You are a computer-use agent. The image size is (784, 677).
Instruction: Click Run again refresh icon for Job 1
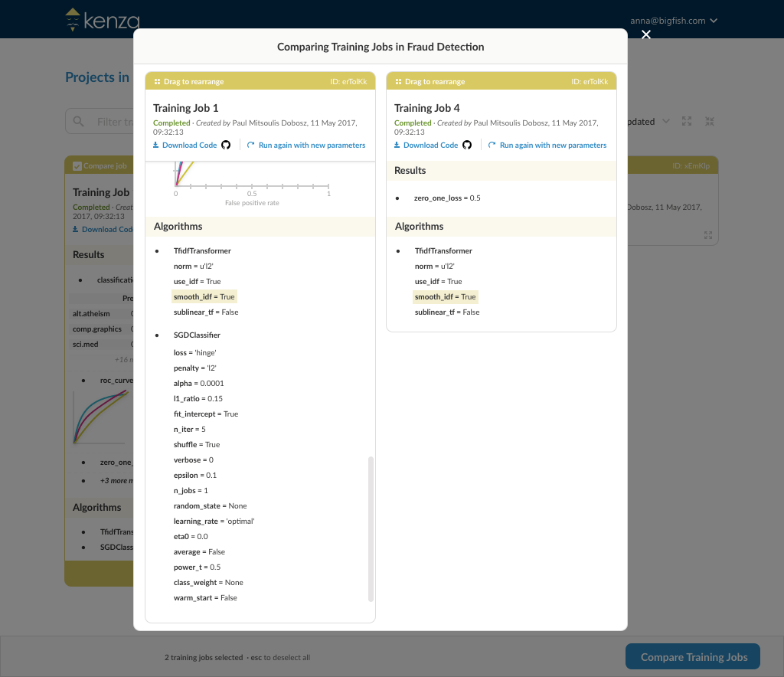coord(251,145)
